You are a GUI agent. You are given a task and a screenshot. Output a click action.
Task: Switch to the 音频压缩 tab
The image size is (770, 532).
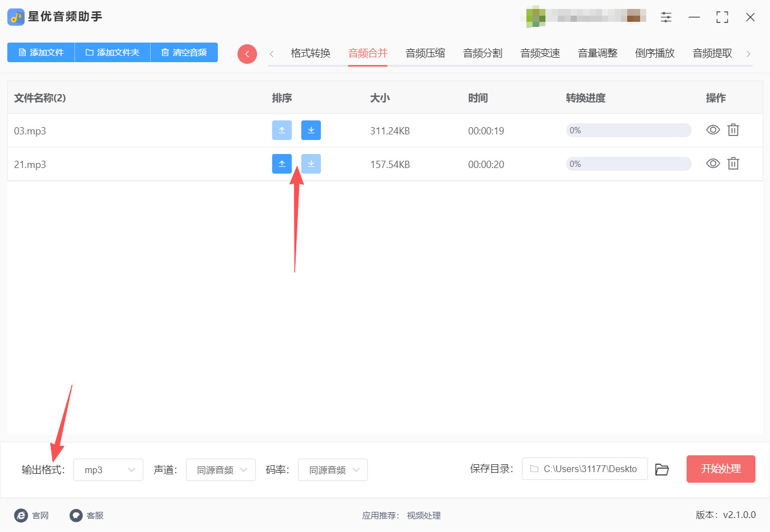[x=425, y=53]
